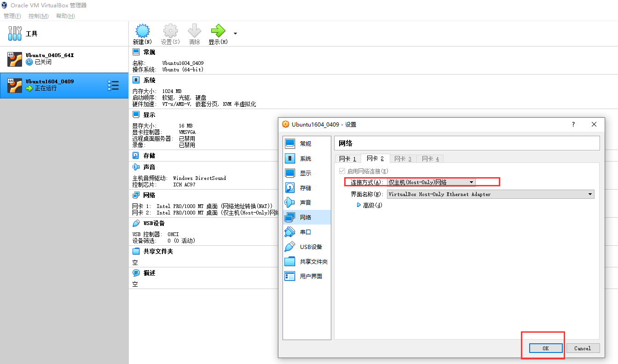
Task: Click the 常规 section header in details
Action: pyautogui.click(x=149, y=52)
